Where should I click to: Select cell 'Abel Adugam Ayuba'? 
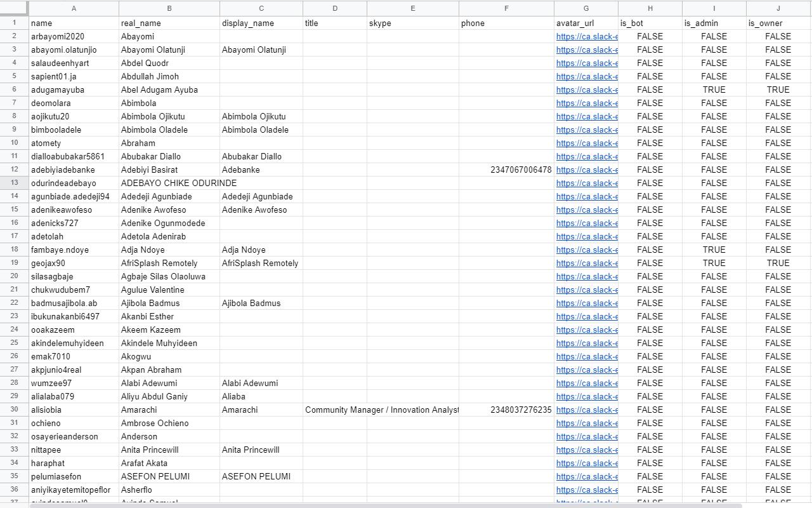pos(169,90)
